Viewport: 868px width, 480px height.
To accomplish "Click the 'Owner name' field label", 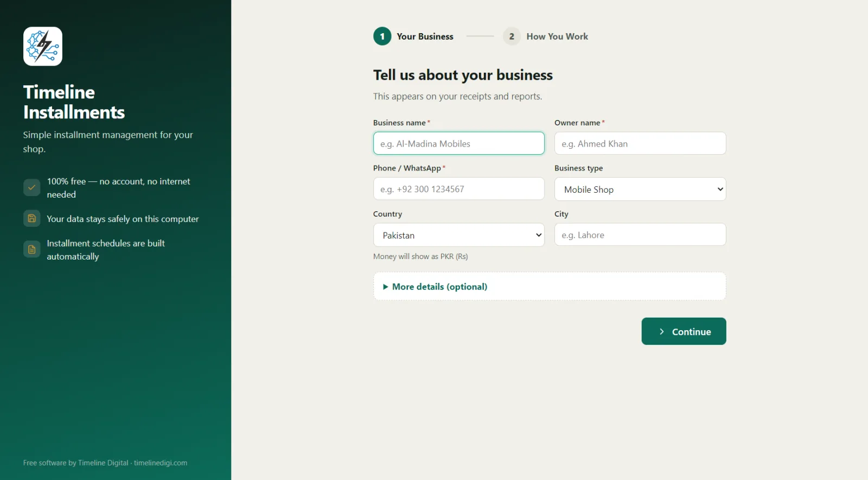I will 577,123.
